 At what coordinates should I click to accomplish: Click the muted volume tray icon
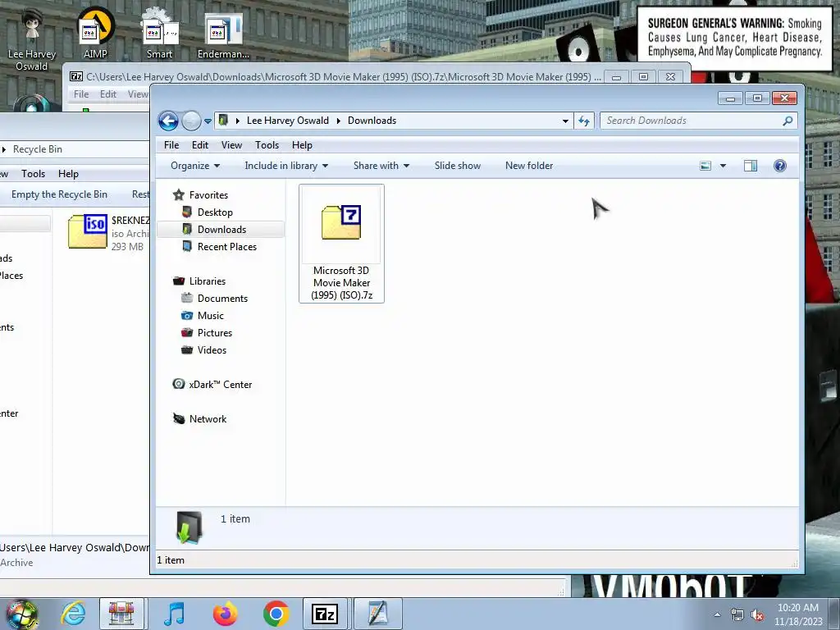coord(757,615)
